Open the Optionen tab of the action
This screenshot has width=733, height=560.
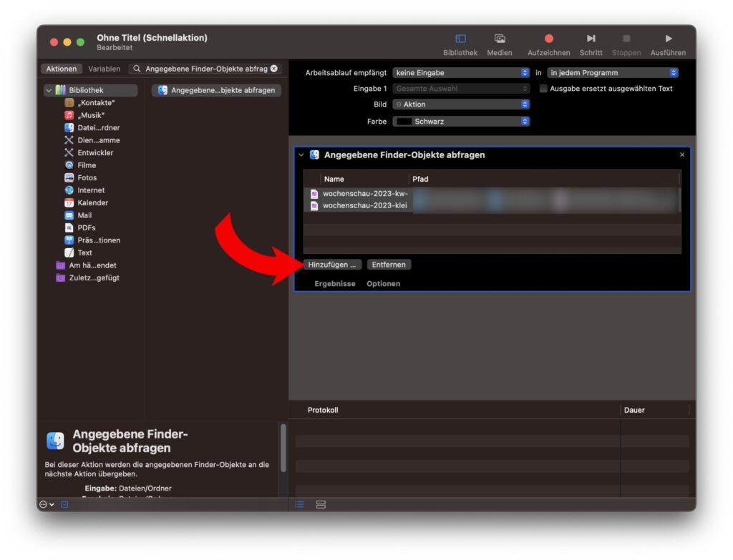(383, 284)
